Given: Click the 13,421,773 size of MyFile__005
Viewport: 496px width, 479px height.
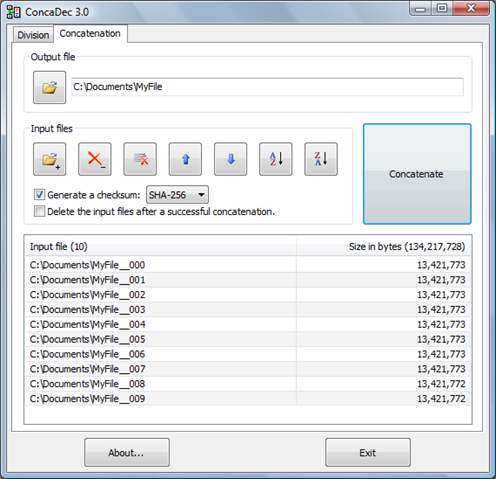Looking at the screenshot, I should [441, 339].
